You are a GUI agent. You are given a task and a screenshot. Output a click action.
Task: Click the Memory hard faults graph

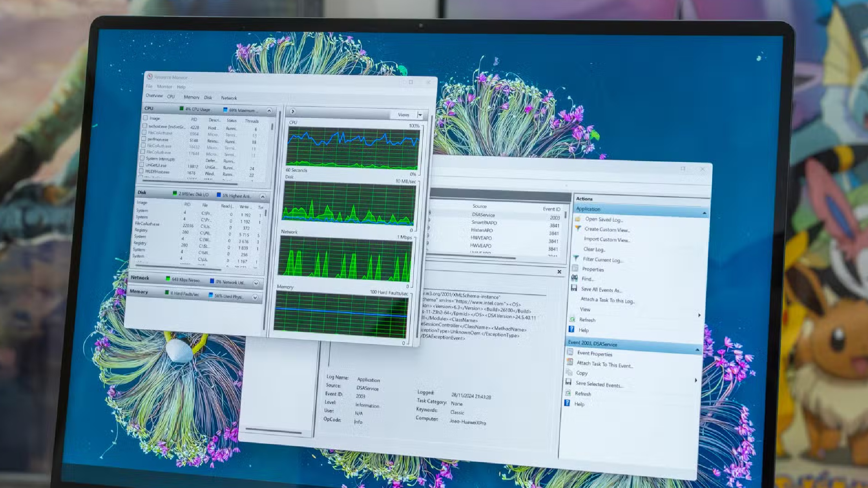341,315
